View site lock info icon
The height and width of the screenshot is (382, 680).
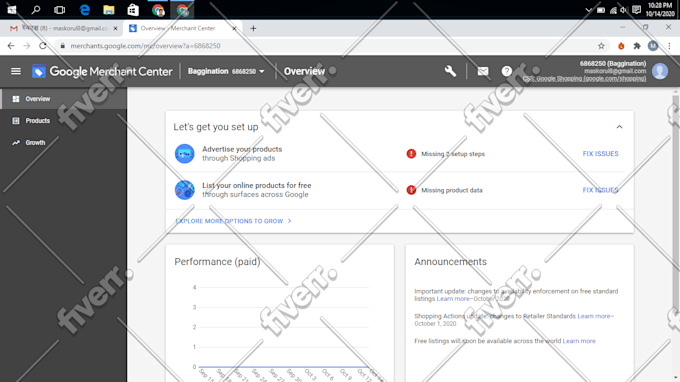62,46
